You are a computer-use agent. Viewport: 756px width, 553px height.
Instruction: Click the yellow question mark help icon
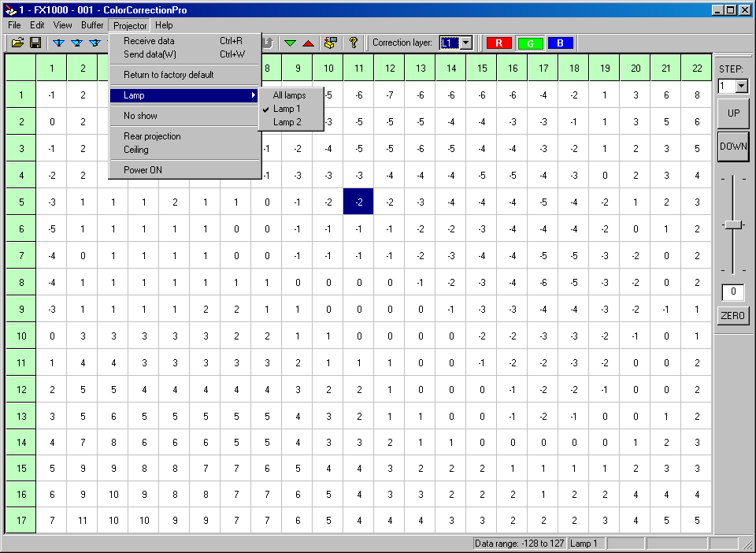click(354, 43)
